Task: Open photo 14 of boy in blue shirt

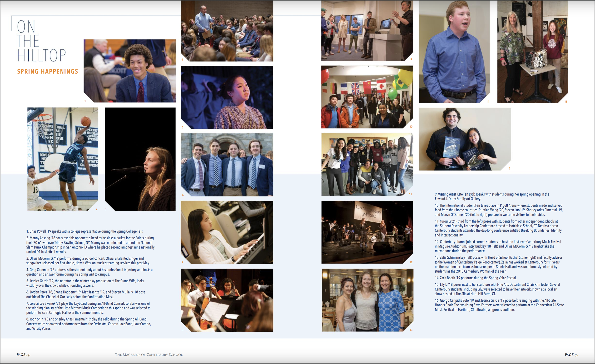Action: 454,52
